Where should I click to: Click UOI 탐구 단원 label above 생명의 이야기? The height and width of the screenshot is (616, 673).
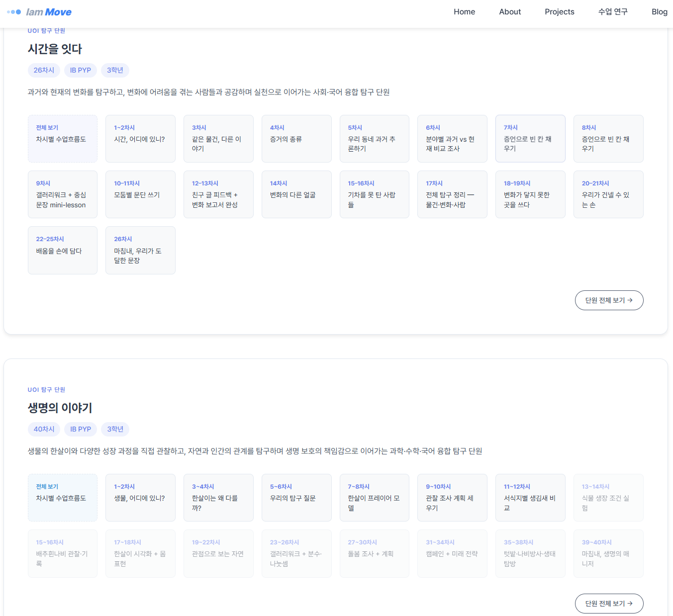pos(46,390)
